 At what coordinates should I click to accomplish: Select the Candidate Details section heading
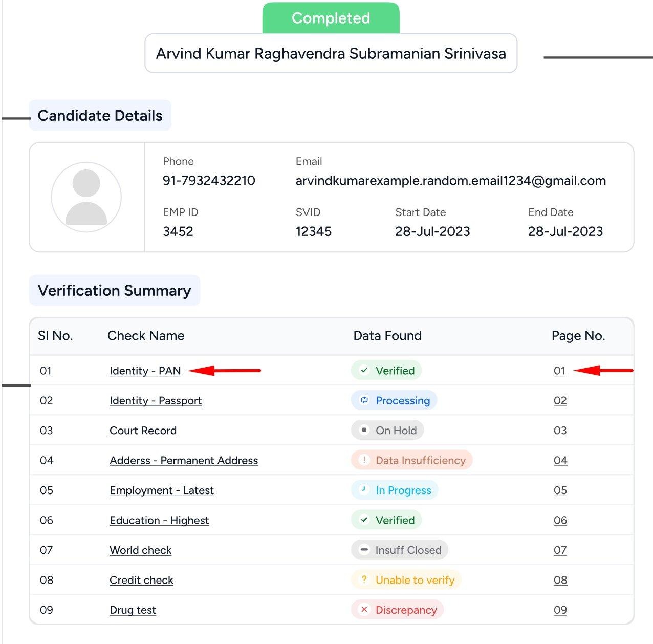100,116
